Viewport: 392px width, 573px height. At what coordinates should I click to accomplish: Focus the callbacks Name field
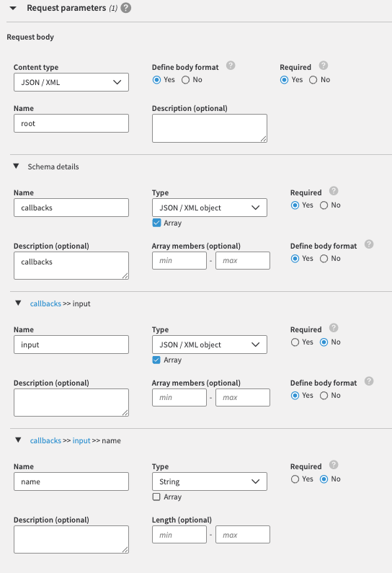(71, 208)
